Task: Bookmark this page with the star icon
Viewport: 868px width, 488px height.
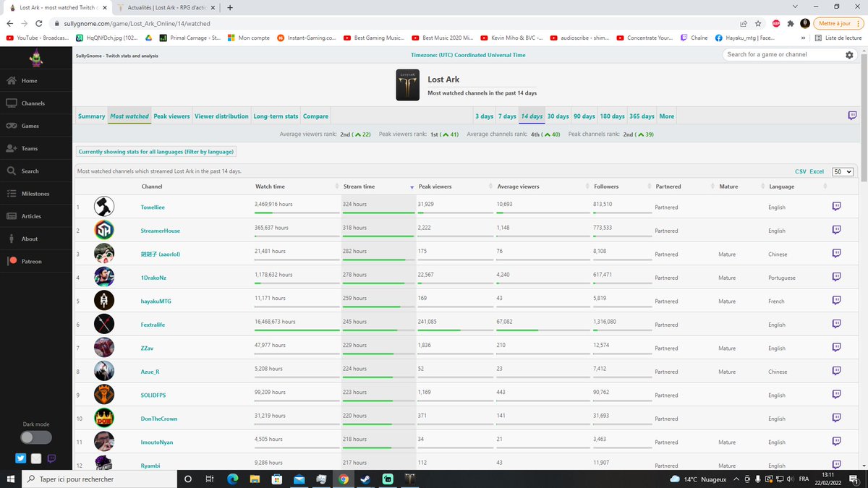Action: click(x=757, y=23)
